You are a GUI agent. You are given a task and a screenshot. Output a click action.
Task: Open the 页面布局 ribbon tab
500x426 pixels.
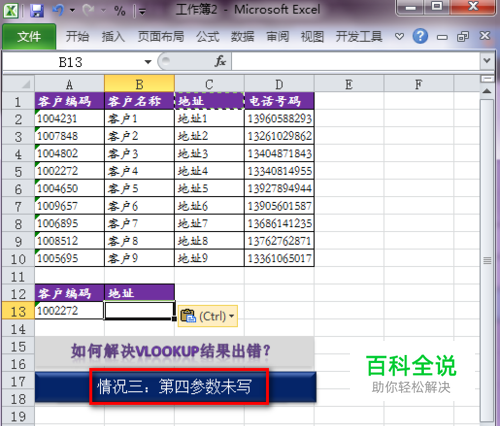pos(161,36)
